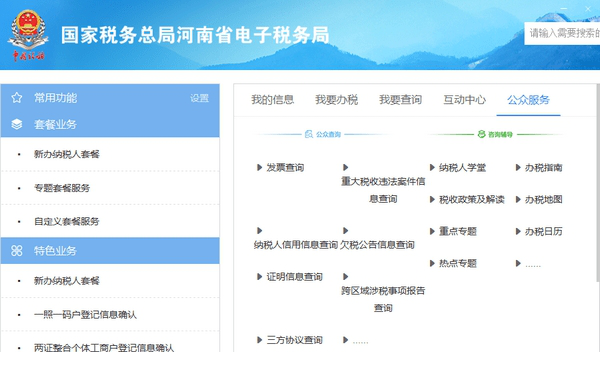Show more public query items below 欠税公告
The image size is (600, 366).
[360, 340]
